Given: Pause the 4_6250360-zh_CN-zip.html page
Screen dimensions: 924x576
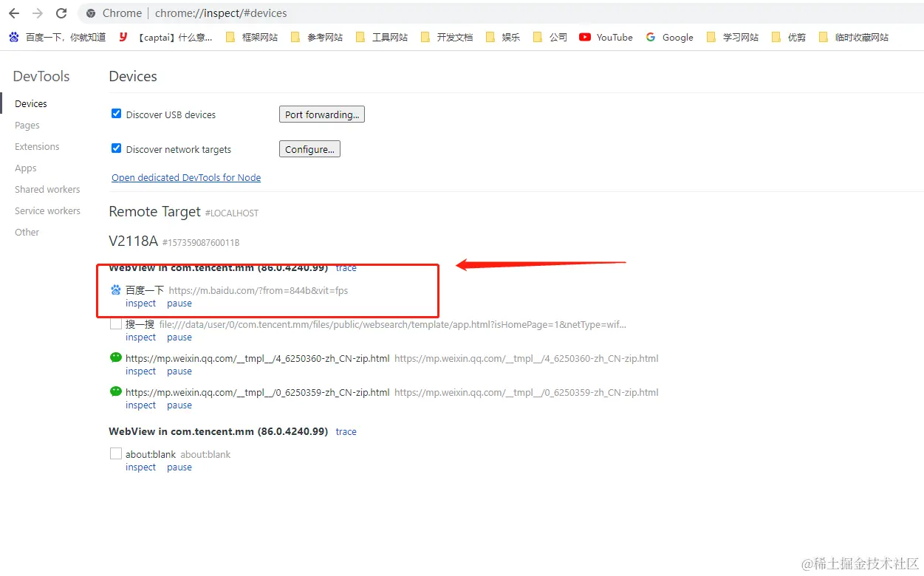Looking at the screenshot, I should point(179,371).
